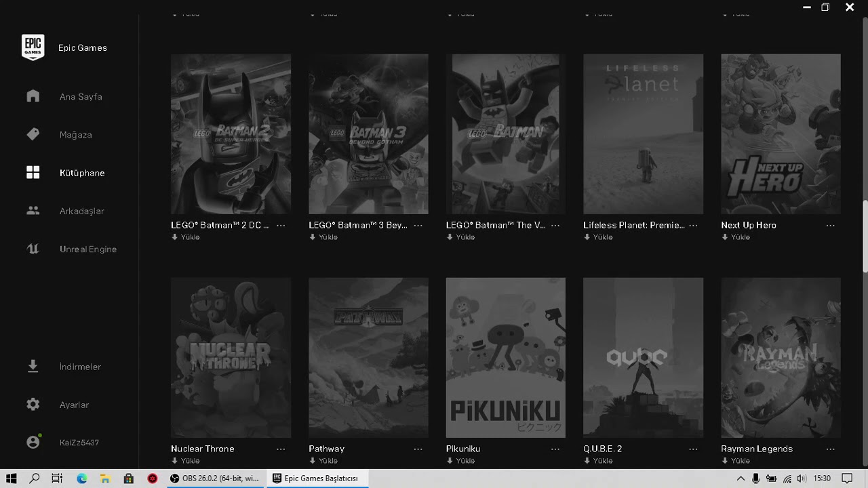868x488 pixels.
Task: Click Yükle under LEGO Batman 2
Action: click(185, 237)
